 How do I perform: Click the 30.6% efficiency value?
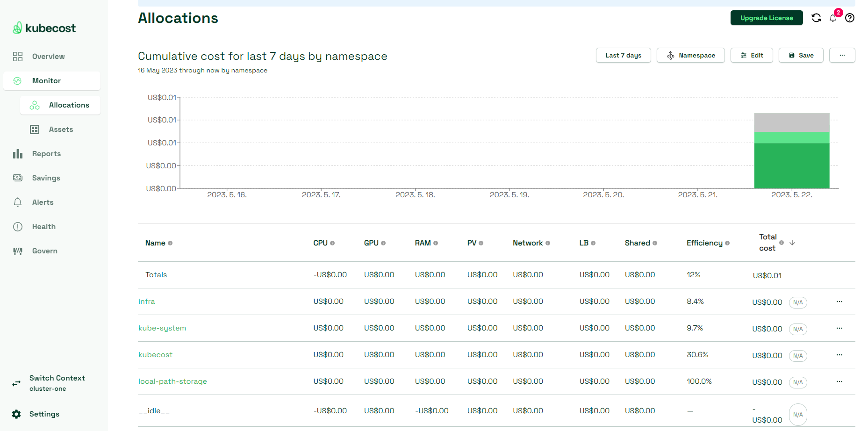click(697, 355)
